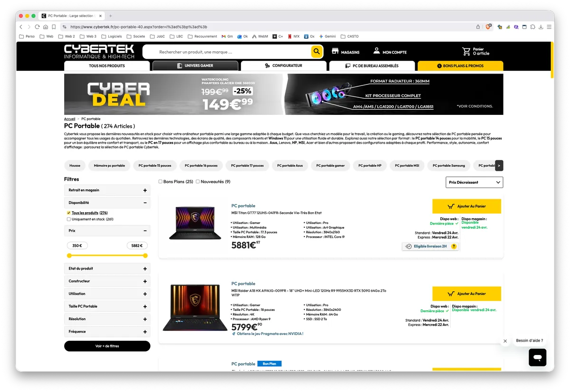This screenshot has width=570, height=392.
Task: Select the PC portable 17 pouces chip
Action: 247,166
